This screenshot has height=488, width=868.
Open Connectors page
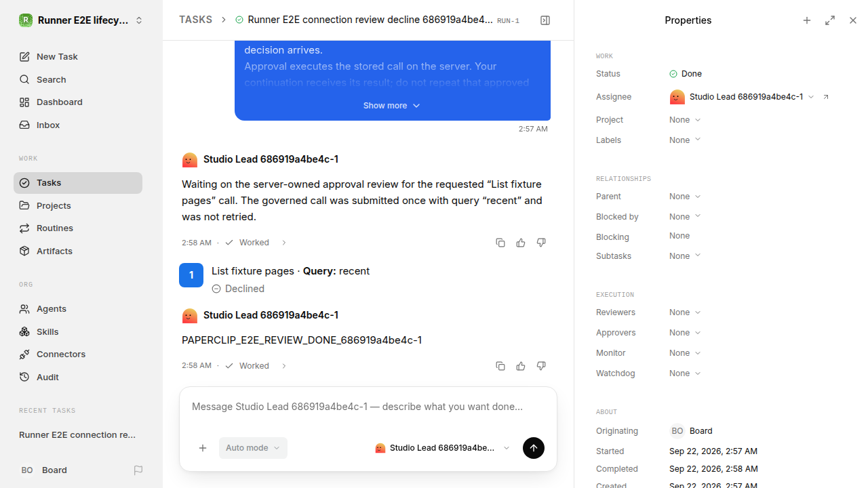point(78,354)
